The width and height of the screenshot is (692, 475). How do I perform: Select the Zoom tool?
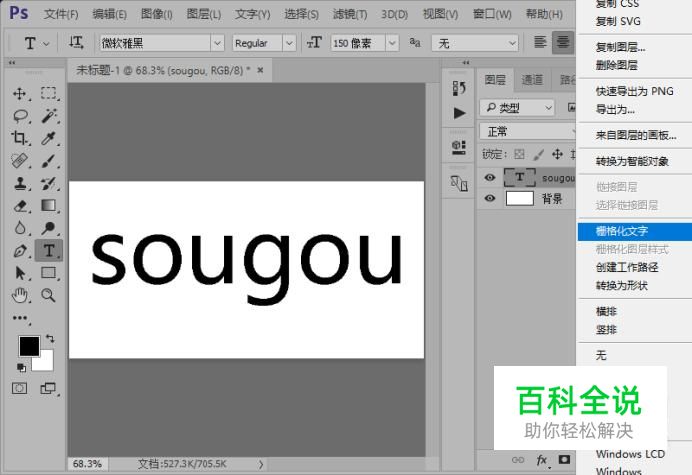tap(49, 295)
